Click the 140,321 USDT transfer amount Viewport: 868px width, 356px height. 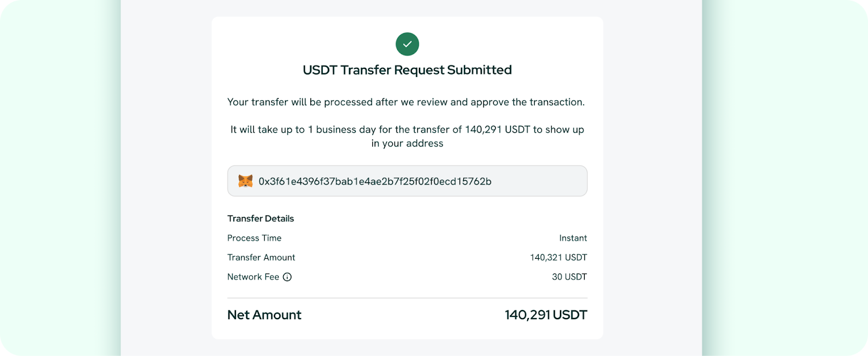click(x=559, y=257)
